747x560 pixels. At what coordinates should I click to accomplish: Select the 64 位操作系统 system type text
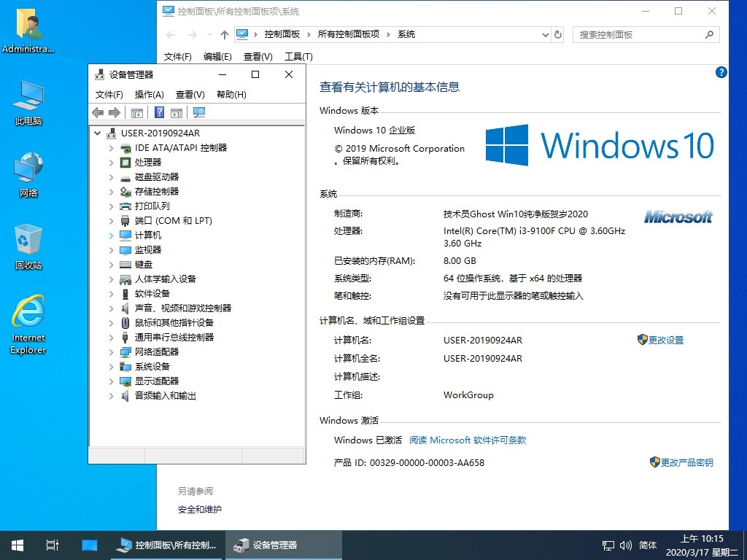[513, 278]
